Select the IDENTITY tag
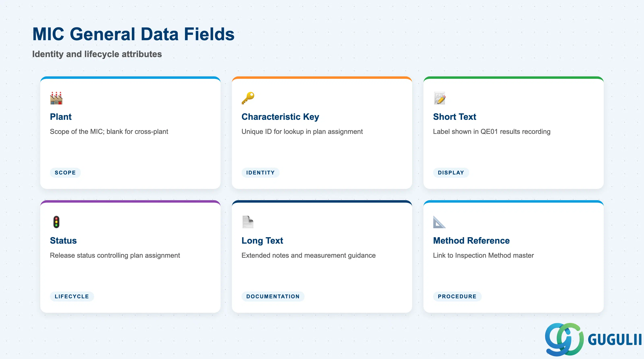This screenshot has width=644, height=359. (x=260, y=172)
